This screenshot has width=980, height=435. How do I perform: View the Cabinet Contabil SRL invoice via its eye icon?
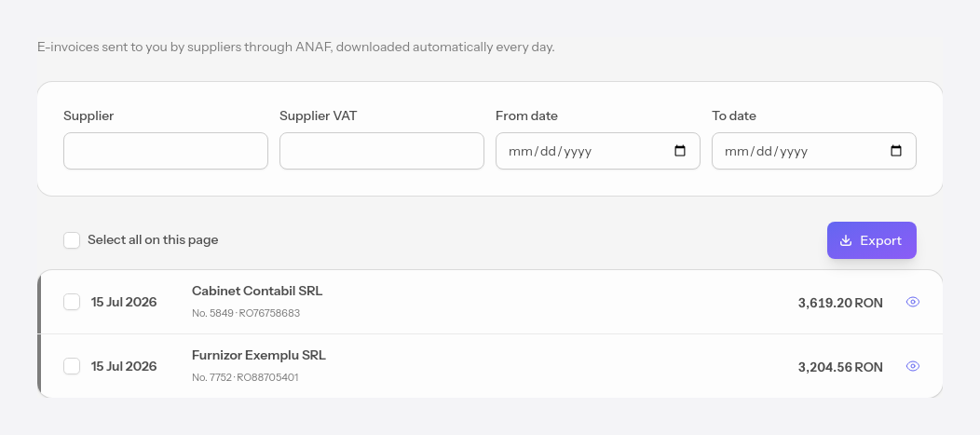click(913, 302)
